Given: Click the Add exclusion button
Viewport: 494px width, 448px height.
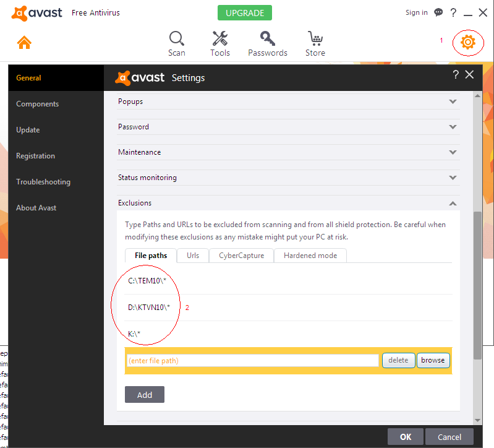Looking at the screenshot, I should 145,394.
